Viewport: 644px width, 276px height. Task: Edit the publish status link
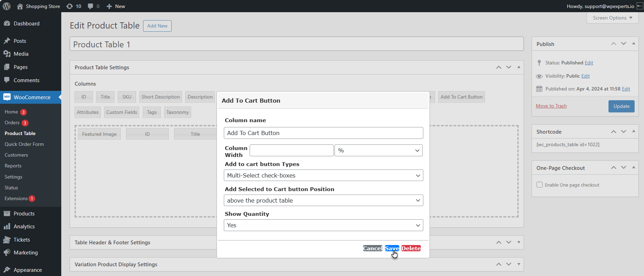(x=589, y=63)
